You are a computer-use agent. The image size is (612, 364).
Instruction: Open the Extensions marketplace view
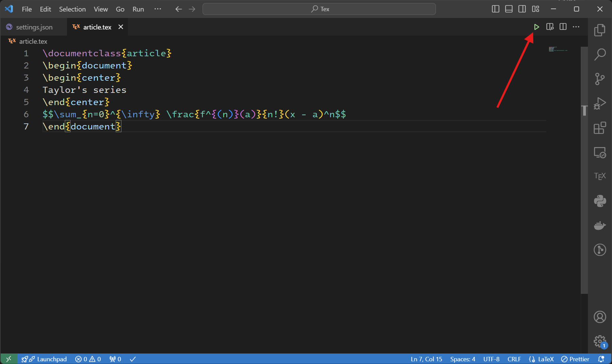tap(599, 128)
